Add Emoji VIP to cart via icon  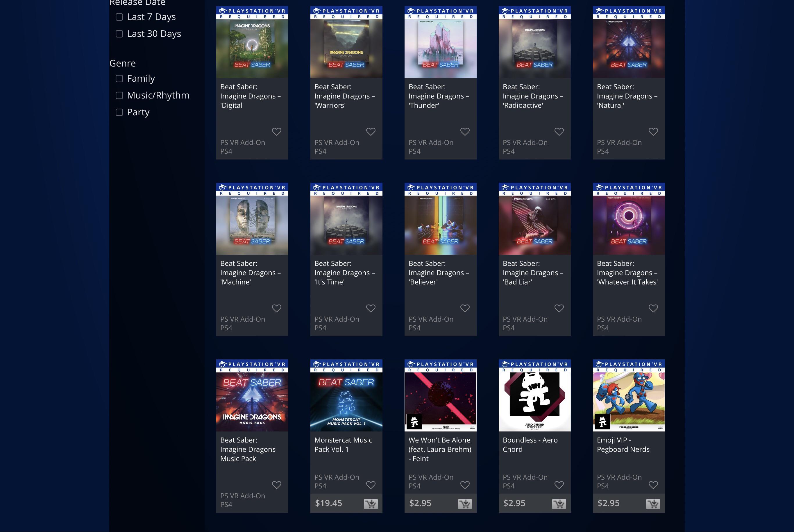(653, 504)
